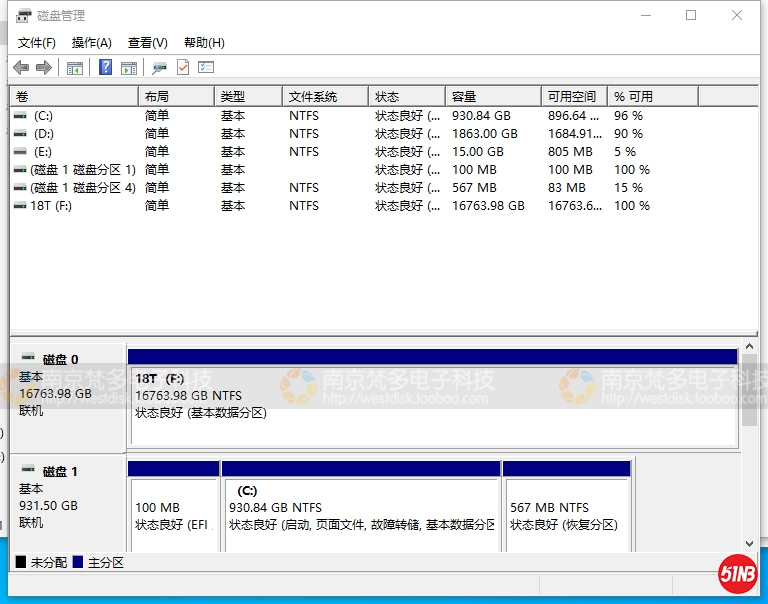The width and height of the screenshot is (768, 604).
Task: Click the show/hide action pane icon
Action: click(128, 67)
